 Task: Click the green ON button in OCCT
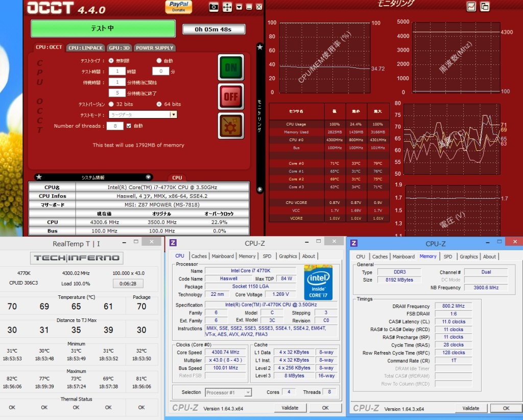coord(231,67)
